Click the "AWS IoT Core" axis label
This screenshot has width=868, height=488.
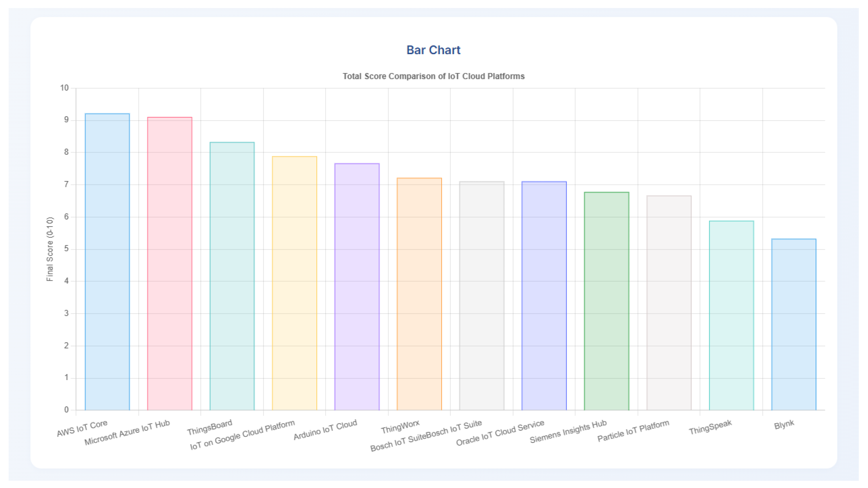pos(82,428)
